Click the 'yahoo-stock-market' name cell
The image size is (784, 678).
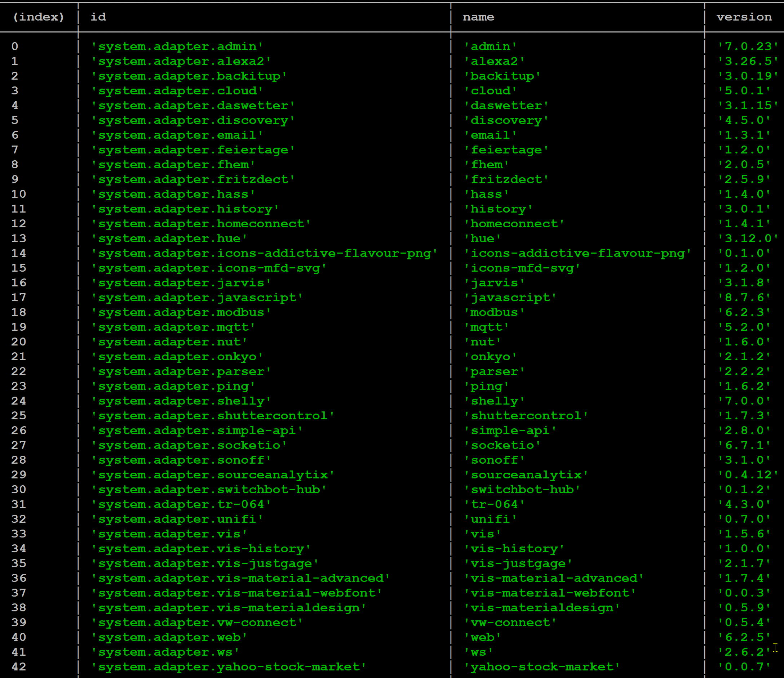(x=542, y=666)
